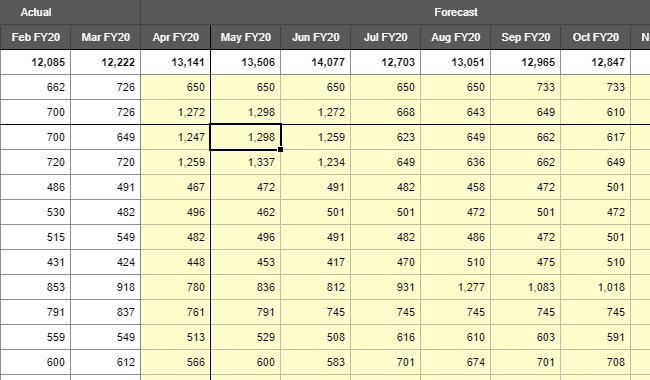The height and width of the screenshot is (380, 650).
Task: Select cell 708 in Oct FY20
Action: click(x=596, y=362)
